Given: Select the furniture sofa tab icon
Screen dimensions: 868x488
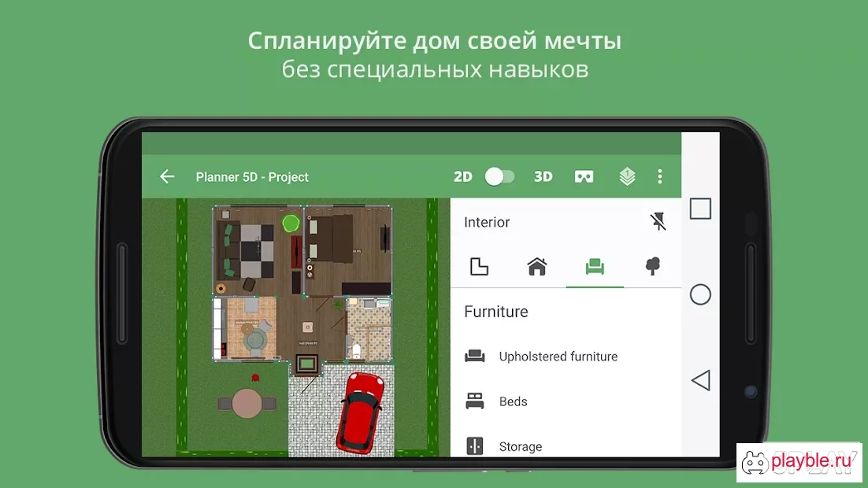Looking at the screenshot, I should (595, 267).
